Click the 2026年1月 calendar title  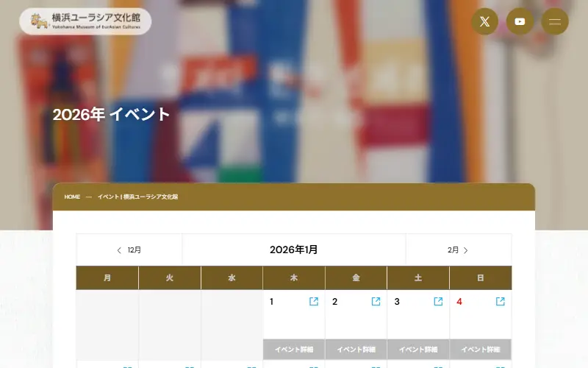tap(293, 250)
